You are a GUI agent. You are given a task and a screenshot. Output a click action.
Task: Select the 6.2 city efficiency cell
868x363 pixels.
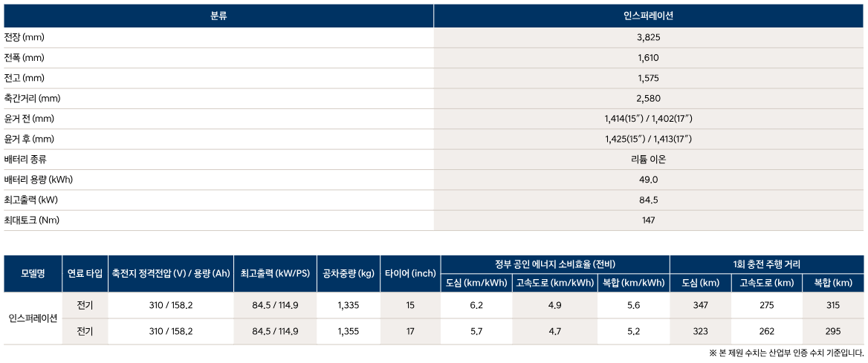tap(476, 305)
